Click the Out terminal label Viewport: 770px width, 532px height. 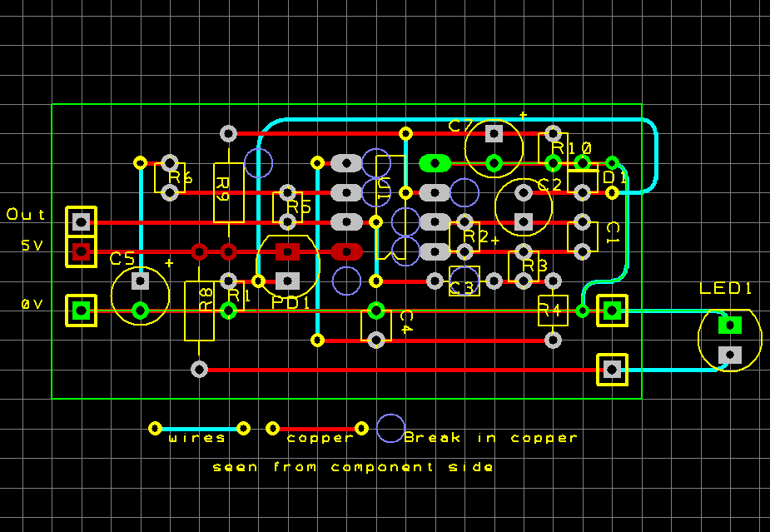(x=25, y=214)
